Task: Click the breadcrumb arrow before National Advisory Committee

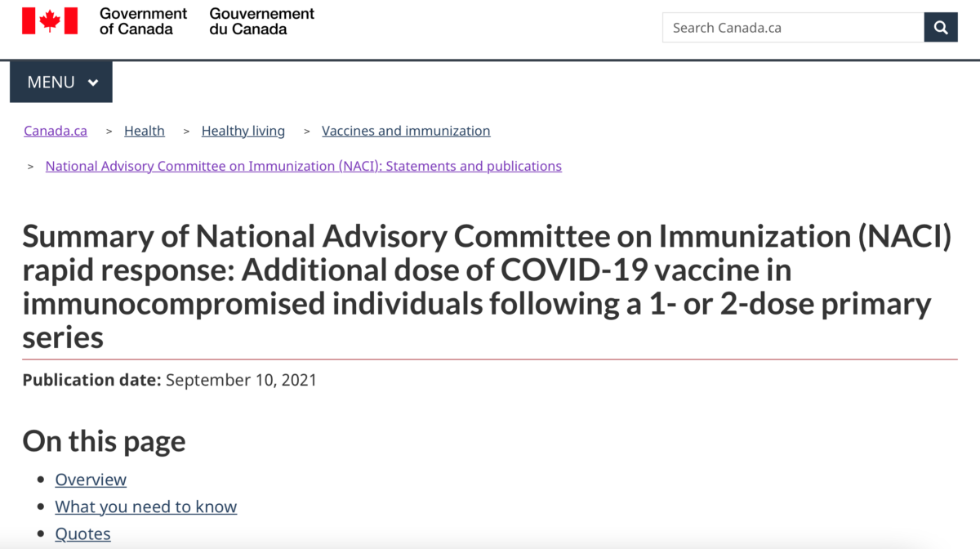Action: click(31, 167)
